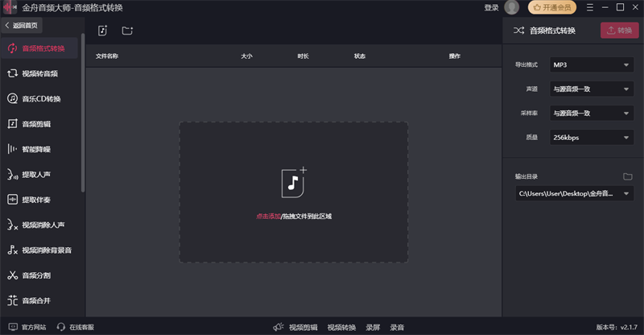The image size is (644, 335).
Task: Open the 质量 256kbps dropdown
Action: 592,137
